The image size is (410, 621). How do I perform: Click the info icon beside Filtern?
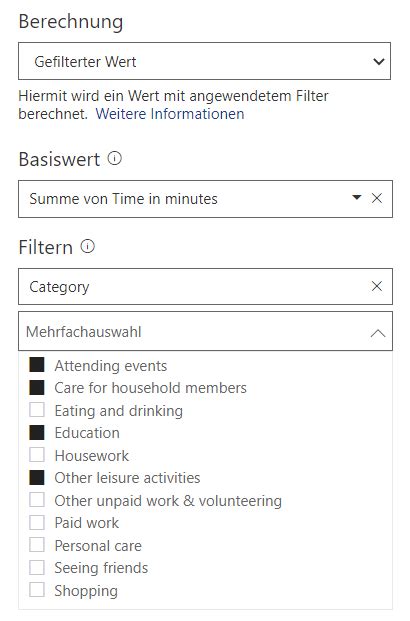[88, 246]
